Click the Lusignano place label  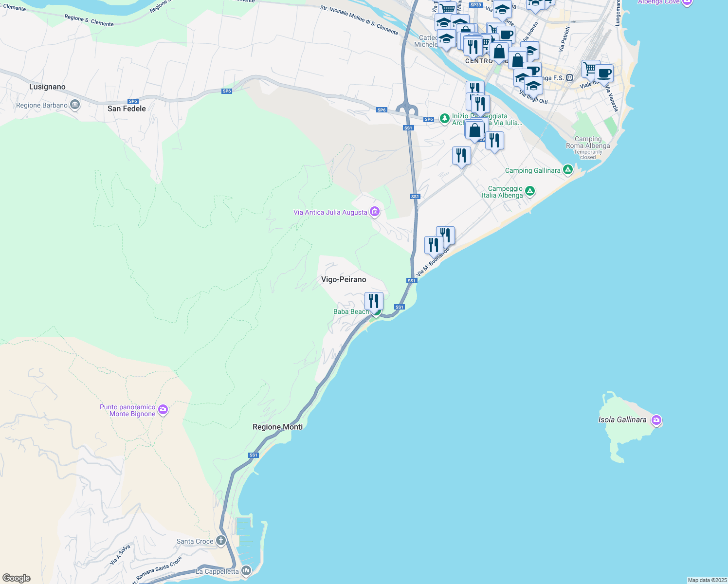[x=47, y=87]
